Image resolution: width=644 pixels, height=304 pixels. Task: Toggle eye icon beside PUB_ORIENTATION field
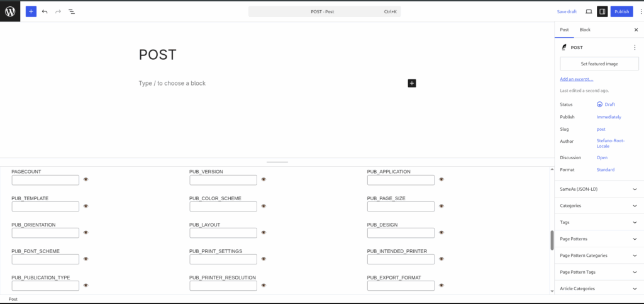(86, 232)
